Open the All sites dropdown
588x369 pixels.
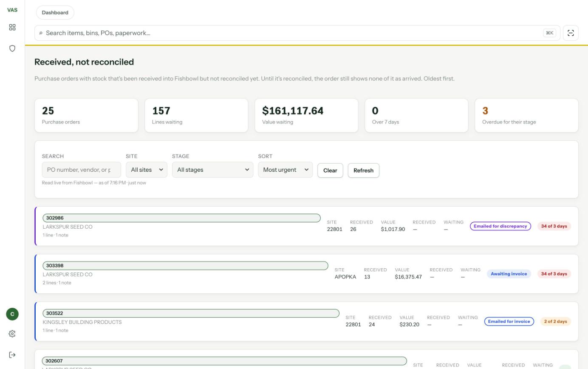pyautogui.click(x=147, y=170)
